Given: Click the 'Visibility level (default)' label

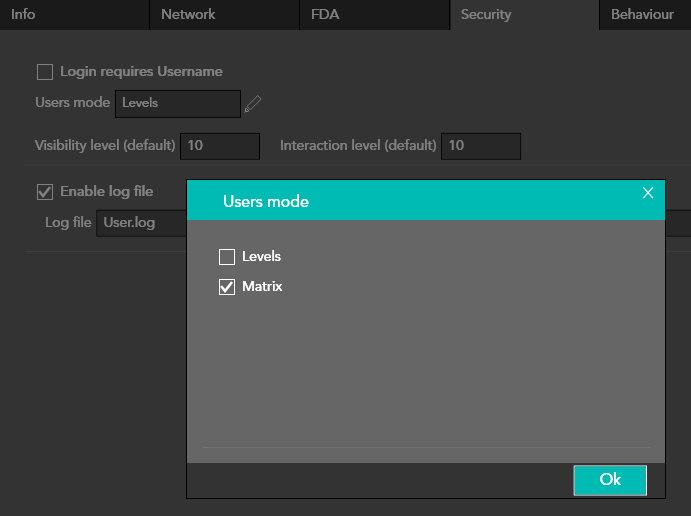Looking at the screenshot, I should click(x=105, y=145).
